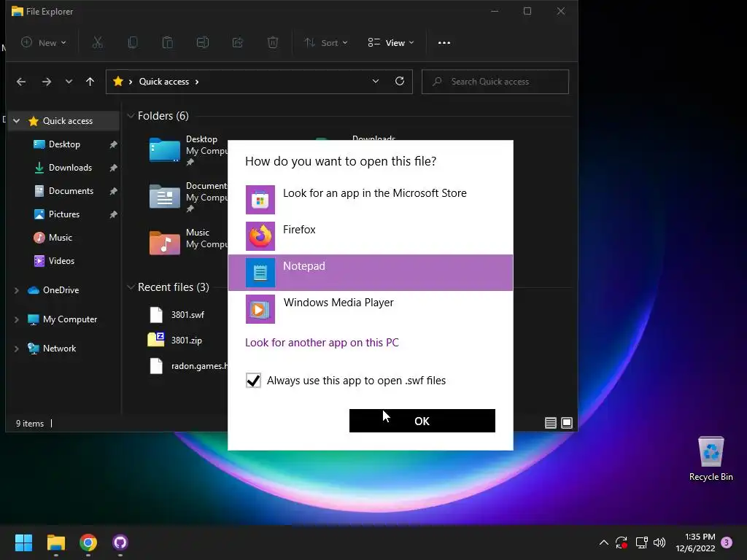
Task: Open the New item dropdown
Action: (43, 43)
